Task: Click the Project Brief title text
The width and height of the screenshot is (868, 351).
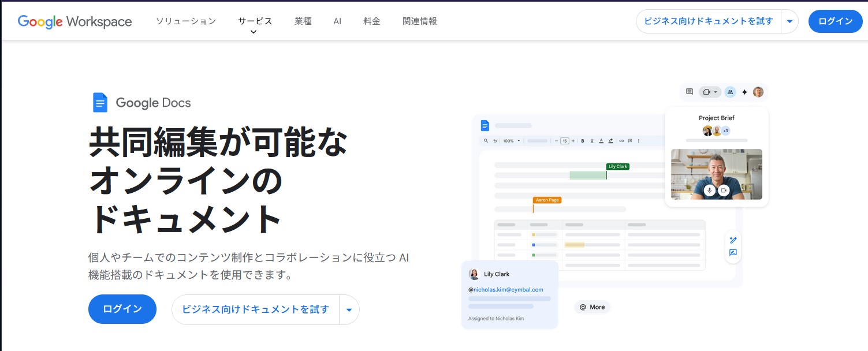Action: [717, 118]
